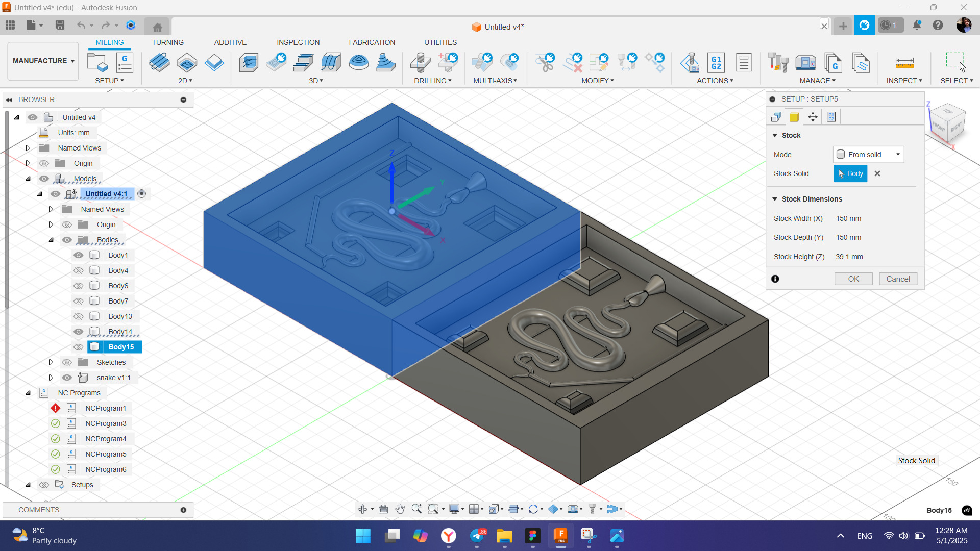Expand the snake v1:1 component
This screenshot has width=980, height=551.
click(x=51, y=378)
